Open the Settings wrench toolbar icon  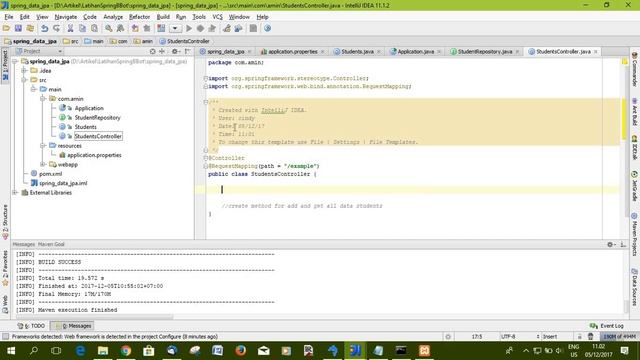point(227,28)
